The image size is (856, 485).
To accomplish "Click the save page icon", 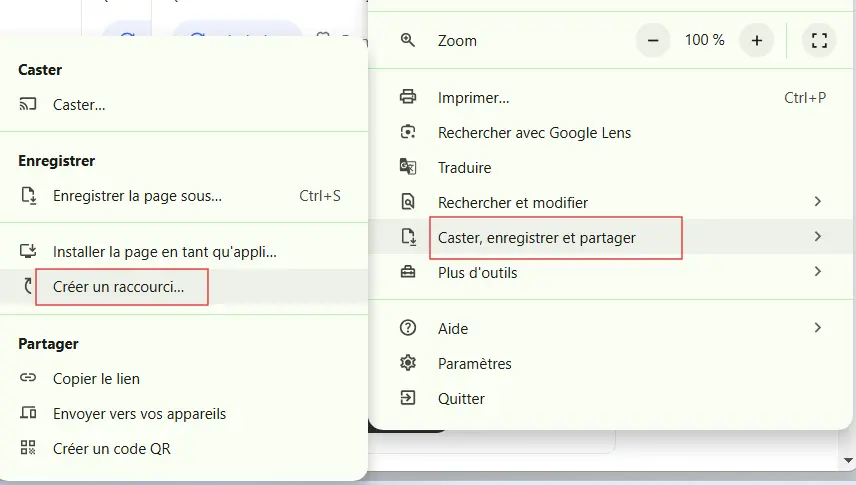I will tap(28, 196).
